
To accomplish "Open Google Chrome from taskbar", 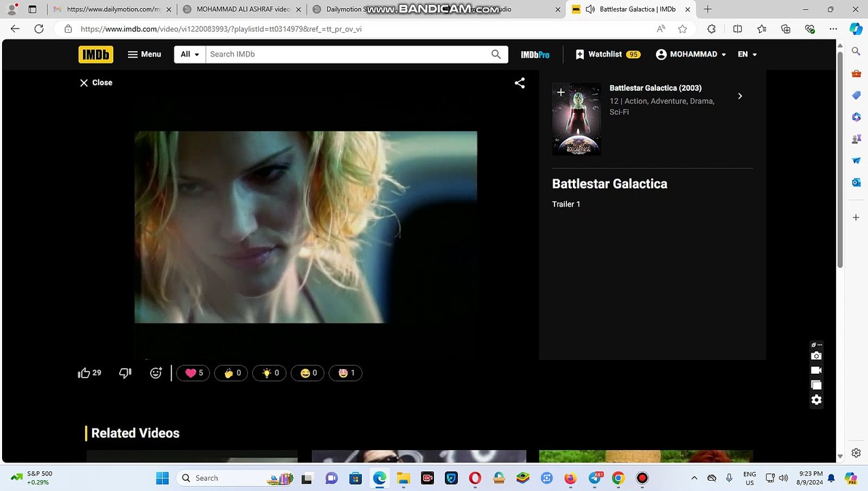I will 618,478.
